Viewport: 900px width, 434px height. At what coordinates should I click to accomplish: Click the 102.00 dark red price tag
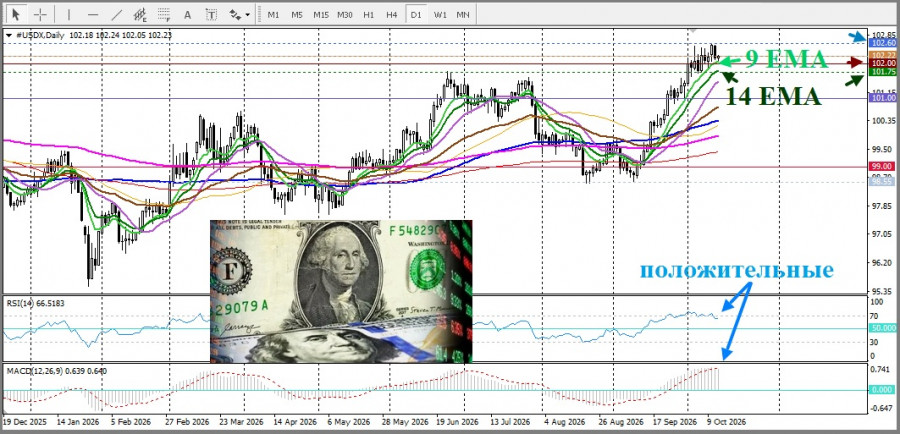tap(883, 63)
